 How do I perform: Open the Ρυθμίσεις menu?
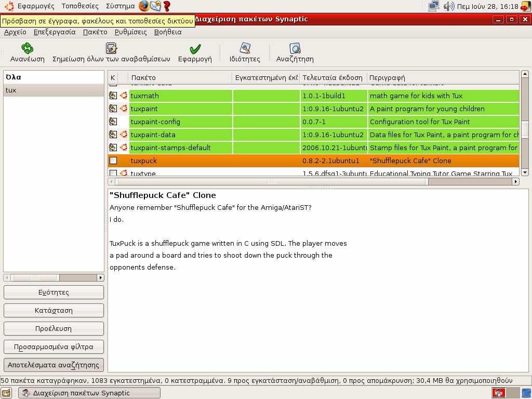pos(130,32)
